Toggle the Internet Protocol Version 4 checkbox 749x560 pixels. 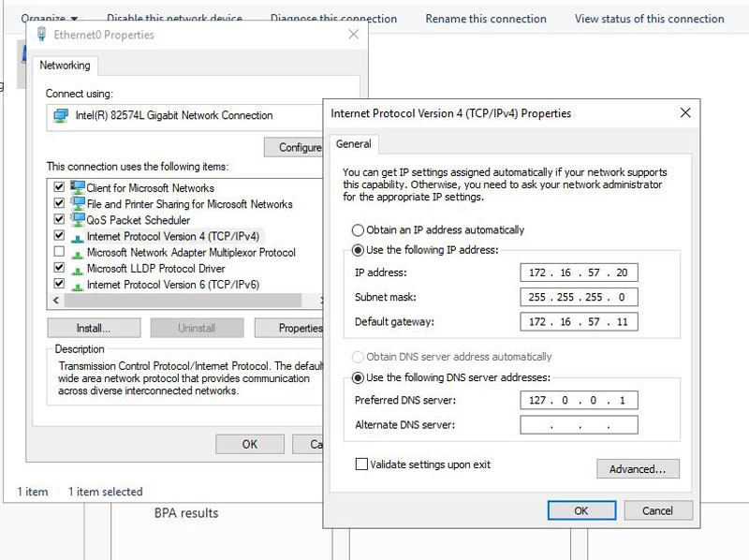pyautogui.click(x=59, y=235)
